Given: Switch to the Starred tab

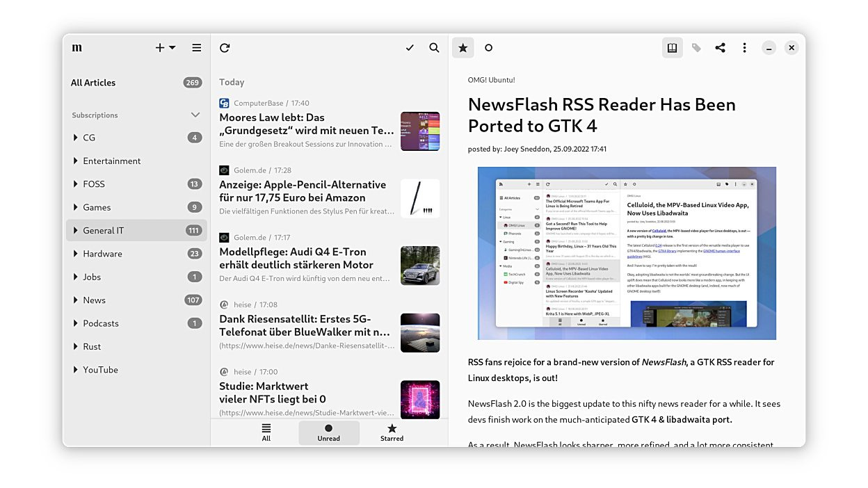Looking at the screenshot, I should pos(392,432).
